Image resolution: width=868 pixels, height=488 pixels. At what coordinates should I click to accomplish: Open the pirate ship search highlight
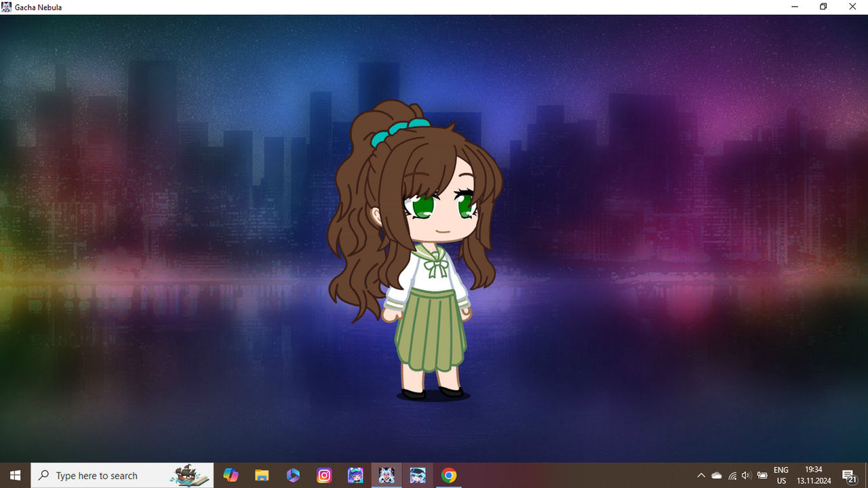pos(190,475)
